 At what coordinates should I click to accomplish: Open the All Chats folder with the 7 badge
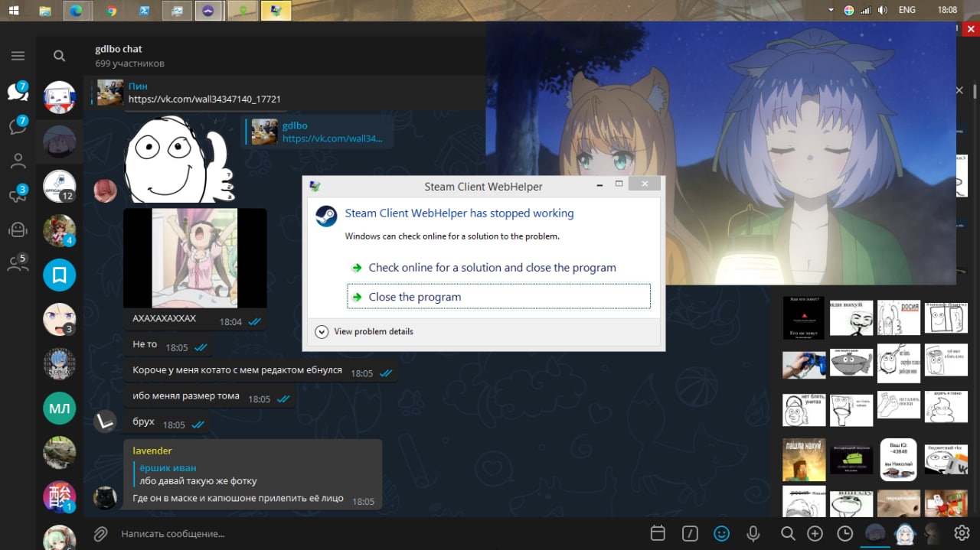(18, 92)
